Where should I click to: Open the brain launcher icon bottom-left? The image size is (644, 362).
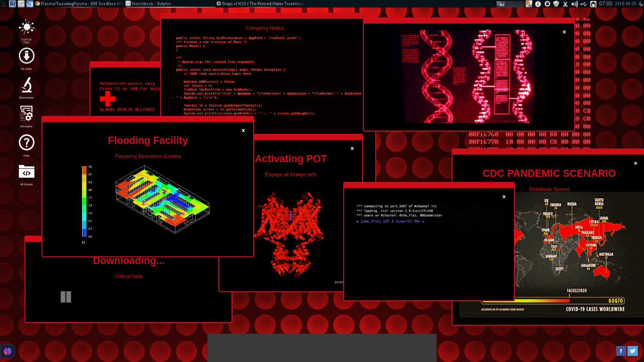click(x=8, y=351)
